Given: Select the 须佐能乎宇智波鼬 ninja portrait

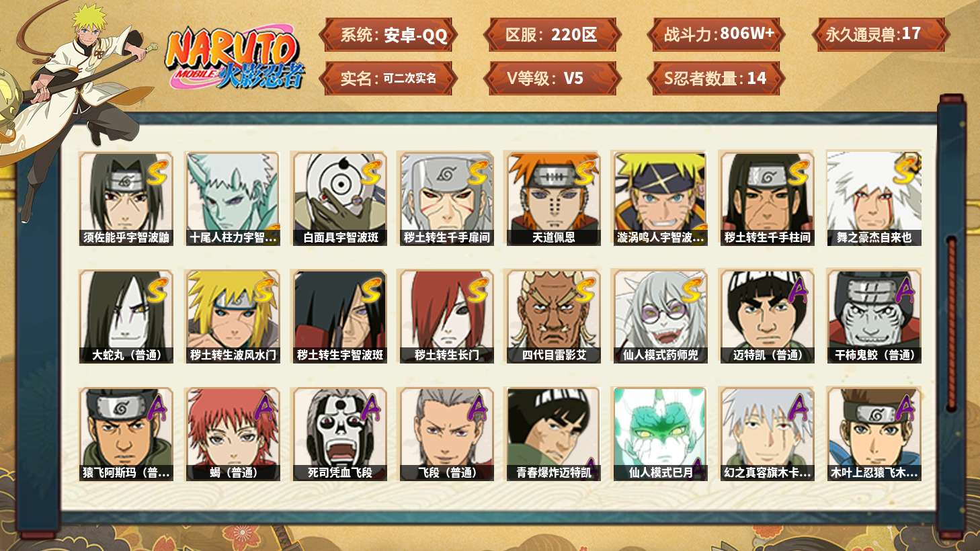Looking at the screenshot, I should click(x=126, y=198).
